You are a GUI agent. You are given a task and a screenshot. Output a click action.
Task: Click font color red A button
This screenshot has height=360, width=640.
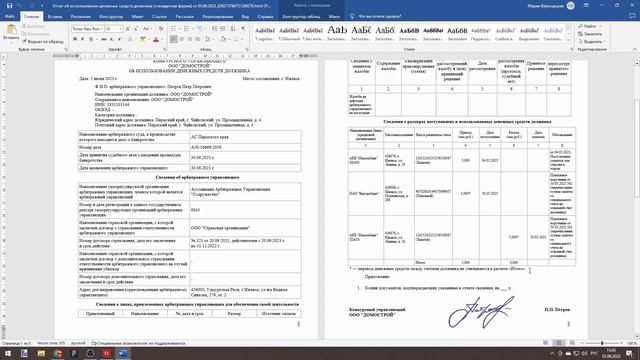pyautogui.click(x=156, y=39)
